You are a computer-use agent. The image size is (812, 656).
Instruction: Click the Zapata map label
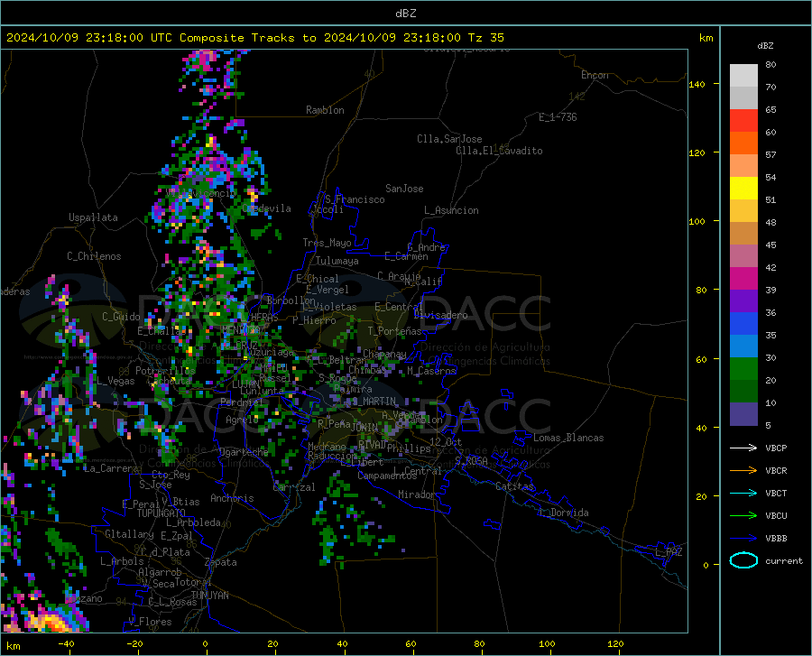[x=221, y=562]
